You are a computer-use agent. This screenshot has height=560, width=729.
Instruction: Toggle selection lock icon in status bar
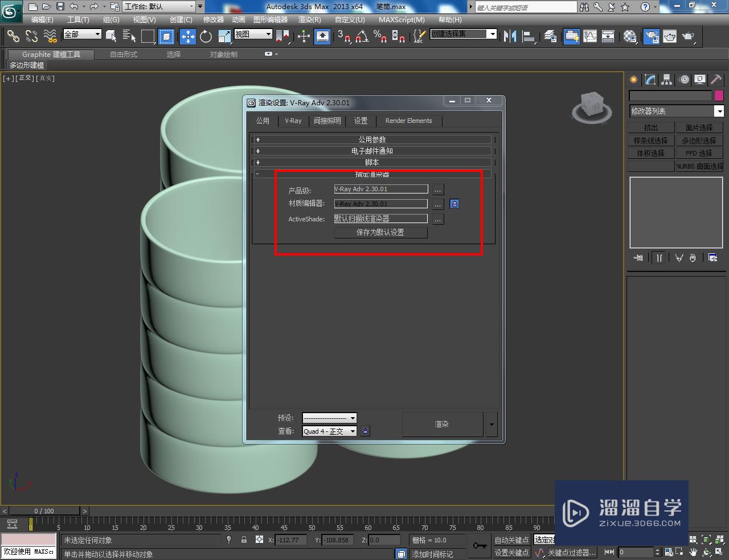pos(244,540)
